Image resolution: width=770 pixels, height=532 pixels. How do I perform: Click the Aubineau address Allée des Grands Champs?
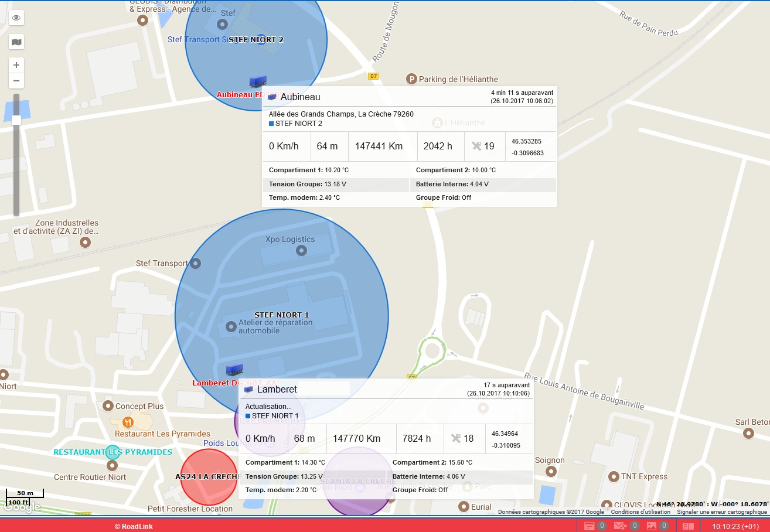tap(341, 114)
